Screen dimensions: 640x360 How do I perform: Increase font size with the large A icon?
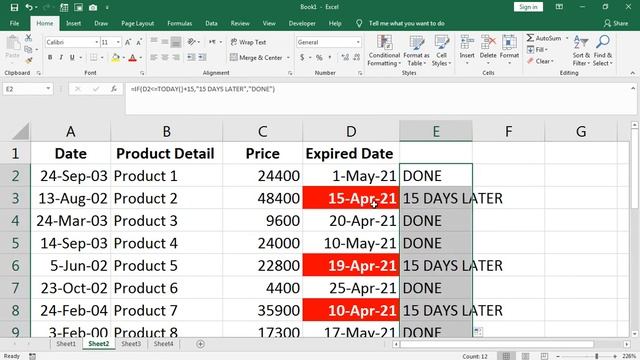coord(128,42)
